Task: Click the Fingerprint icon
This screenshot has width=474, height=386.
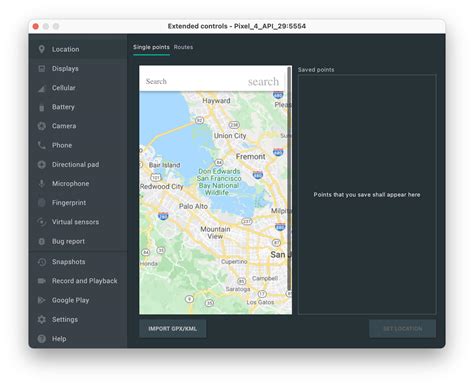Action: click(x=41, y=203)
